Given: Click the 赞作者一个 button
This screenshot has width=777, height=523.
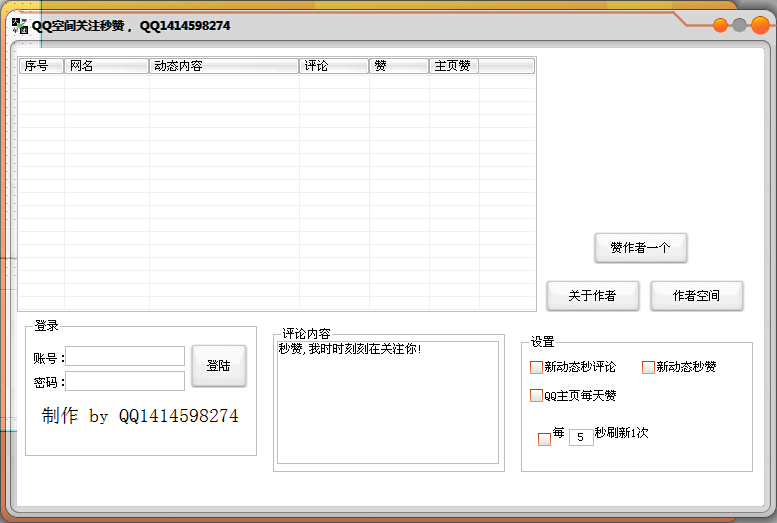Looking at the screenshot, I should click(640, 247).
